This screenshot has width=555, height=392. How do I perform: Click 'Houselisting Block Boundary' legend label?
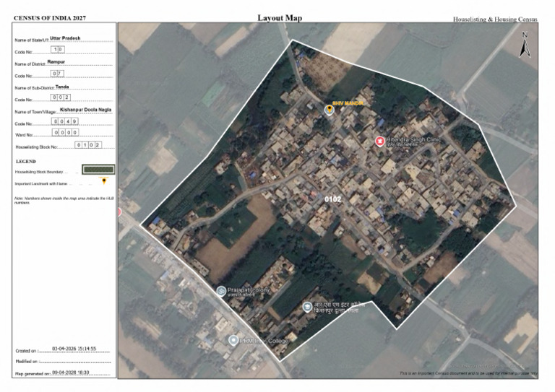pos(39,172)
